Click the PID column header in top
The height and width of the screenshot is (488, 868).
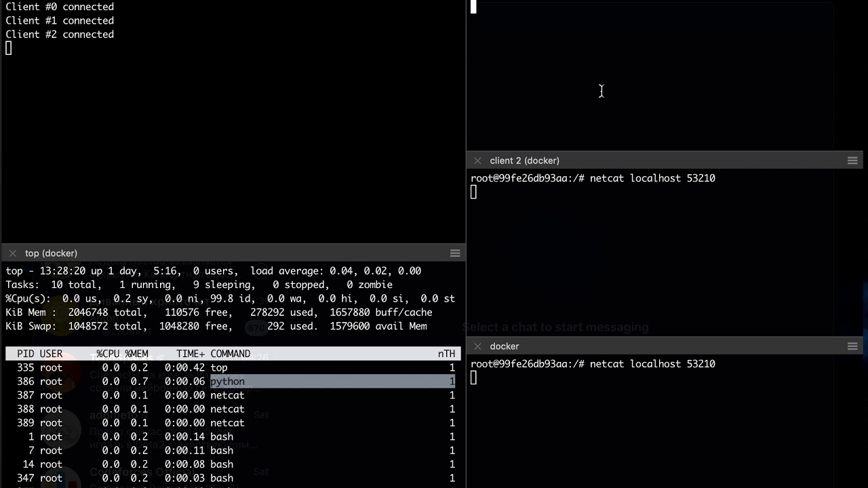pyautogui.click(x=25, y=354)
